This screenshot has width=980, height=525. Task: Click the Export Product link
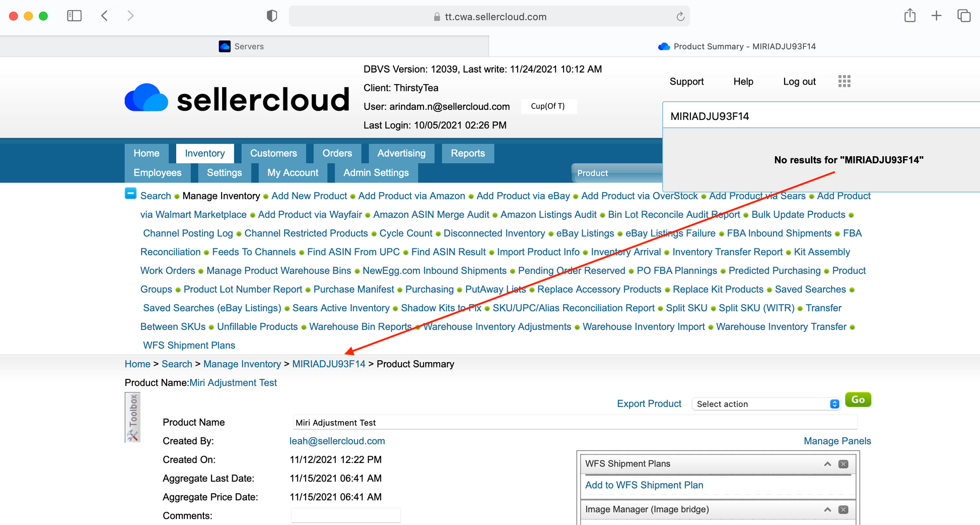coord(649,404)
